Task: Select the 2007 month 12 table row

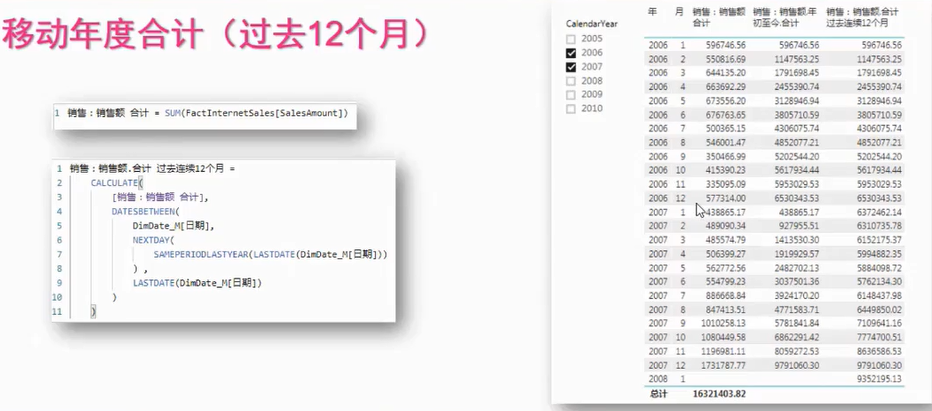Action: (x=774, y=365)
